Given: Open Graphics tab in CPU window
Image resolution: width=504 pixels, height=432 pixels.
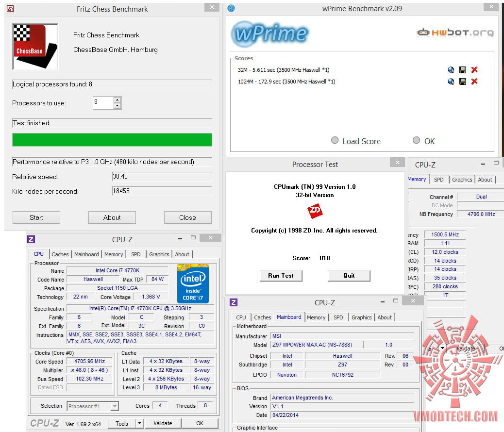Looking at the screenshot, I should [x=159, y=254].
